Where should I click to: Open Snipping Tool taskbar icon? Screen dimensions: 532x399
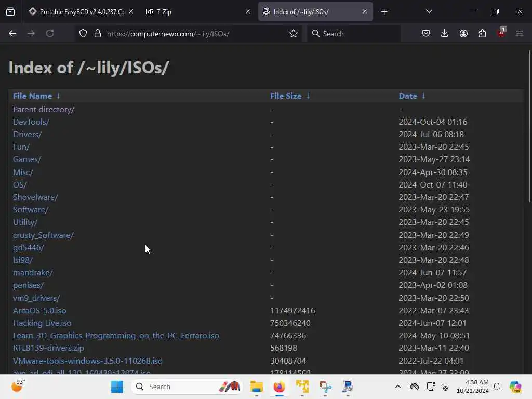325,387
